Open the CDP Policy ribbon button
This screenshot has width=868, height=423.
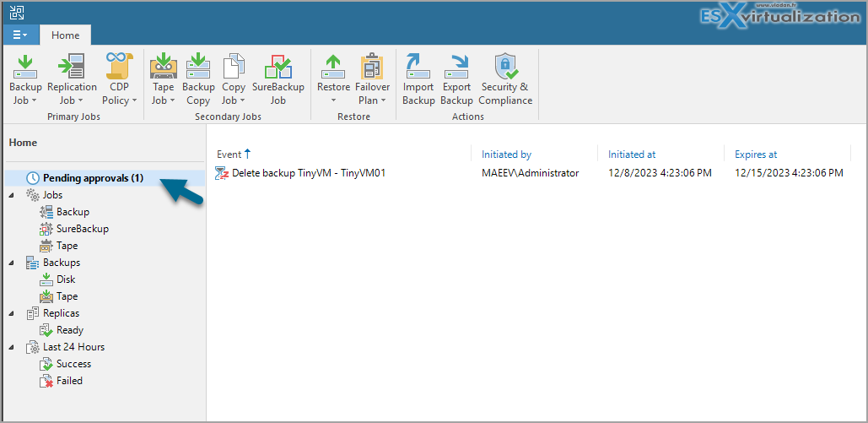click(119, 79)
